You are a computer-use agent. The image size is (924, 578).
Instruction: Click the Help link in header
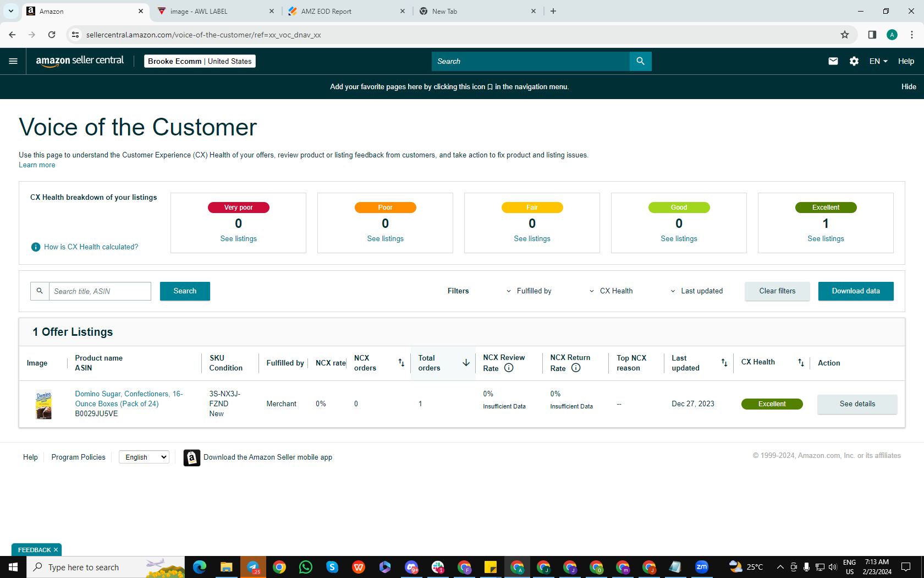click(906, 61)
